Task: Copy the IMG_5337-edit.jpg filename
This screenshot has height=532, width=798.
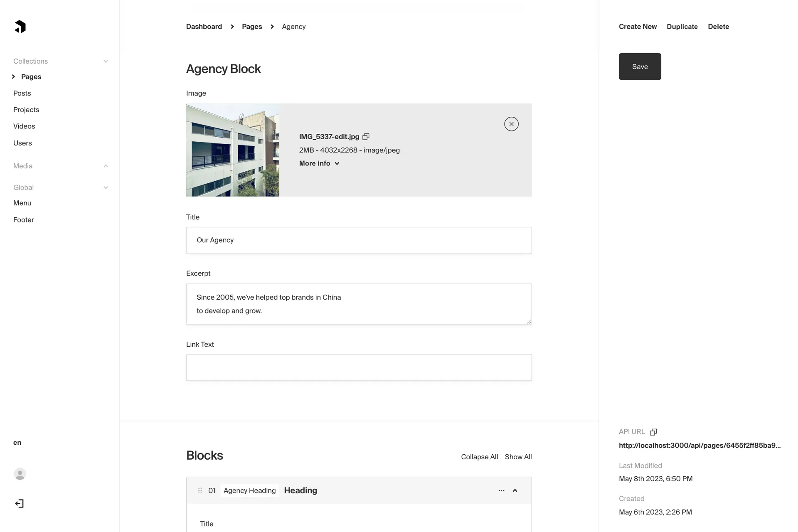Action: [x=366, y=137]
